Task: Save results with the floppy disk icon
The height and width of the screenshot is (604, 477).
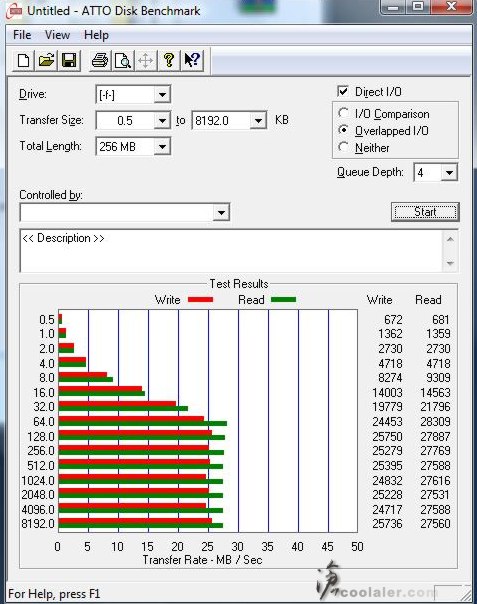Action: click(69, 60)
